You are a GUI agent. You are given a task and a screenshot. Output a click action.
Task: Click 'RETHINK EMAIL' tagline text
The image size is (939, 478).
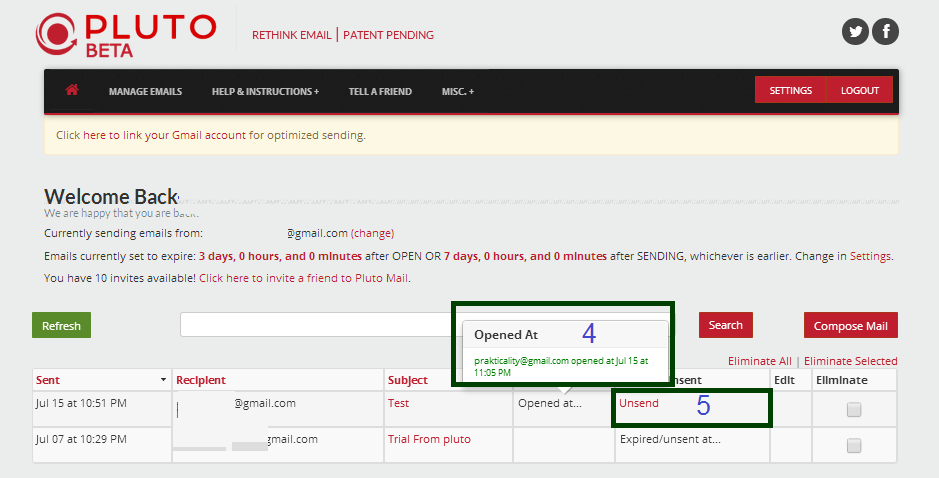point(292,35)
